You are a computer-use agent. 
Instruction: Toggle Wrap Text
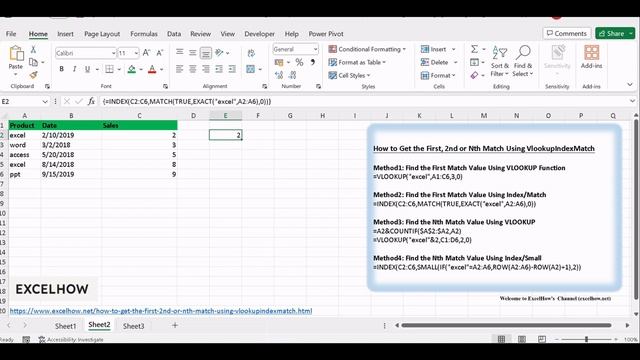[251, 53]
